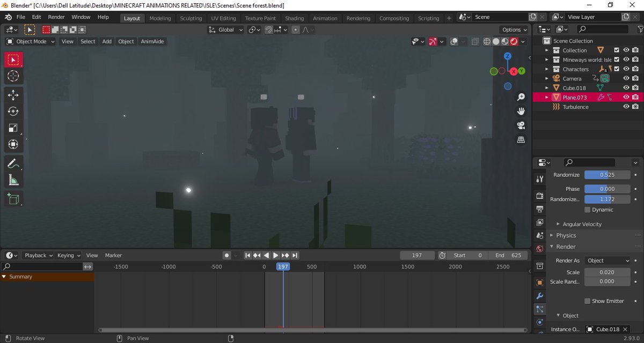Adjust the Randomize 0.525 slider

point(607,175)
